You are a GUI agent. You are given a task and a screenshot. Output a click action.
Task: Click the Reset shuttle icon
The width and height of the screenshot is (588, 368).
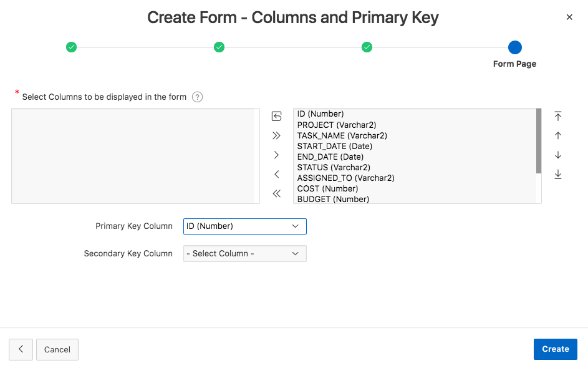(x=277, y=116)
